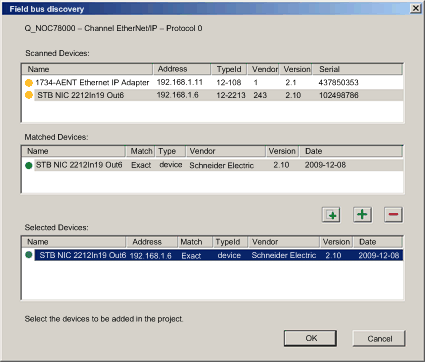
Task: Click Schneider Electric in Matched Devices
Action: [x=221, y=165]
